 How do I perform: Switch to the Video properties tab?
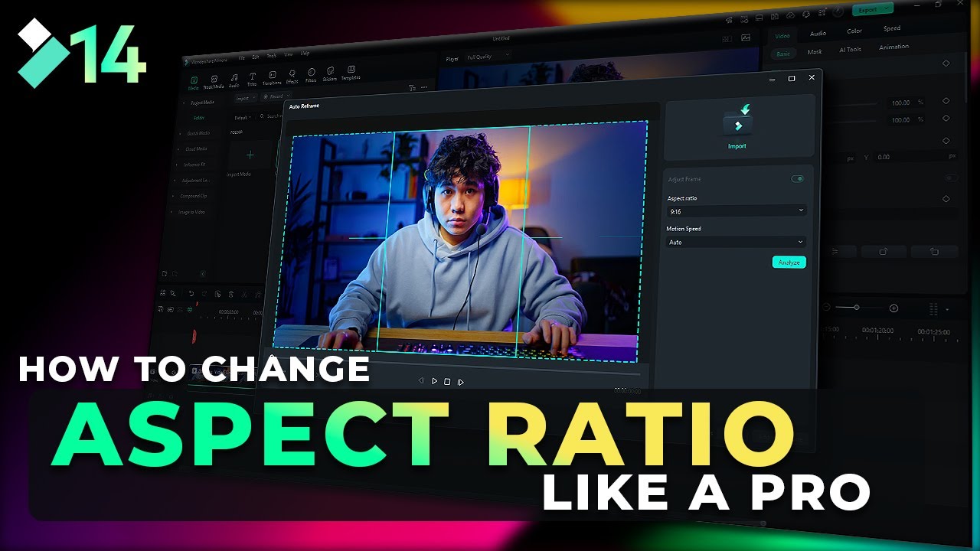782,35
